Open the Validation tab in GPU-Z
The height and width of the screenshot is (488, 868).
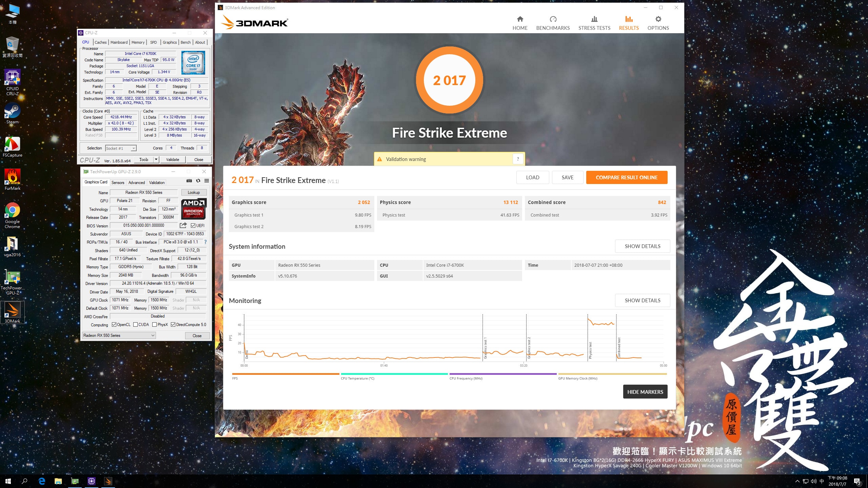[x=157, y=183]
